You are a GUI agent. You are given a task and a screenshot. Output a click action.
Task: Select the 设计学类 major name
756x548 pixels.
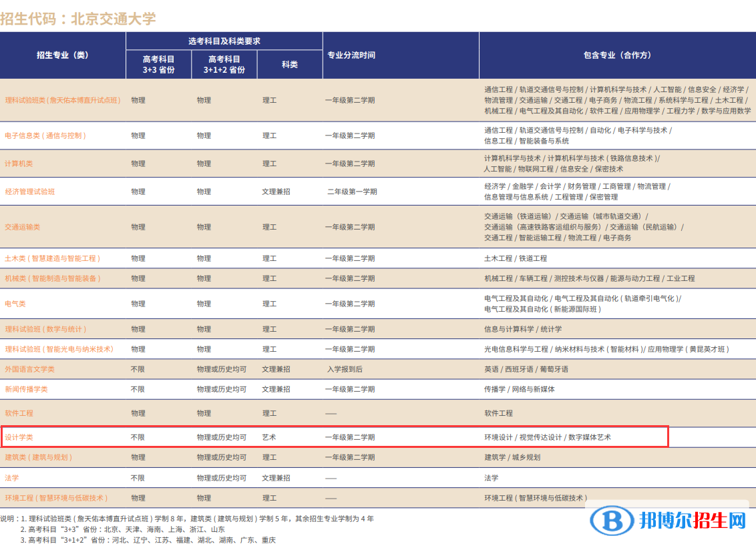pos(19,438)
